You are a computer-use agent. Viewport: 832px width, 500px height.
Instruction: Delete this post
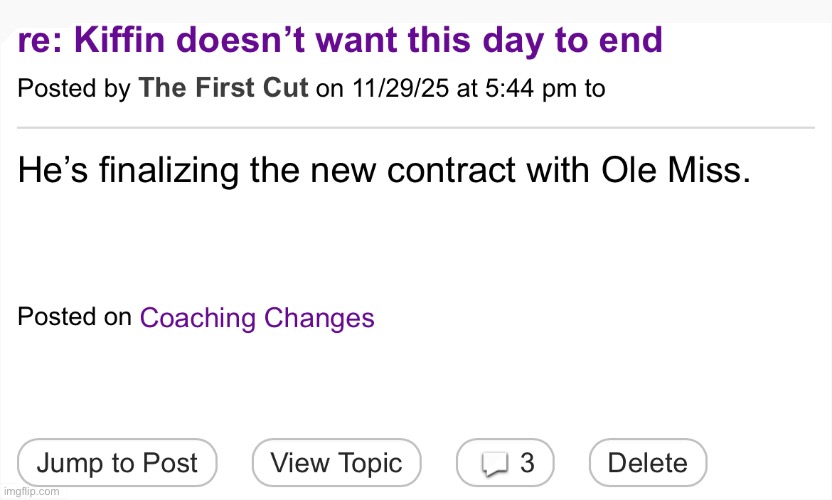(x=647, y=463)
